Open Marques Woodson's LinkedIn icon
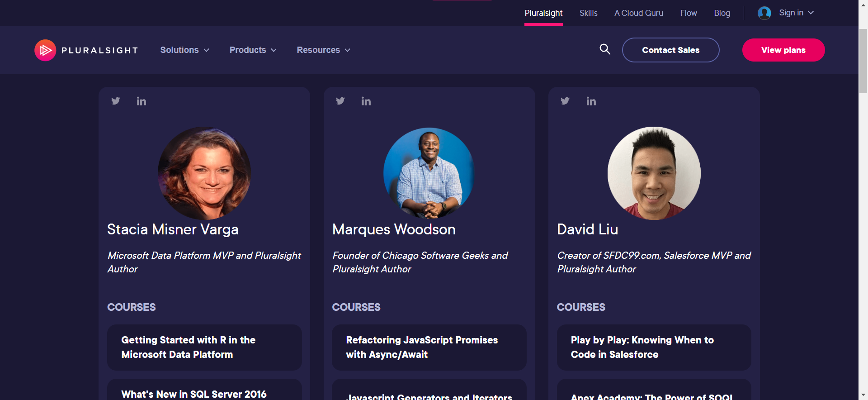This screenshot has width=868, height=400. click(x=366, y=101)
